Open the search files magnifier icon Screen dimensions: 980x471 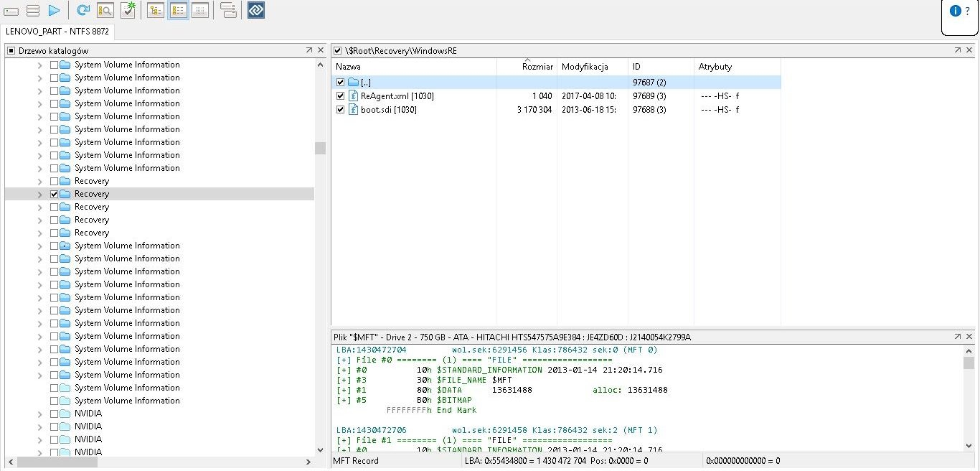[105, 10]
